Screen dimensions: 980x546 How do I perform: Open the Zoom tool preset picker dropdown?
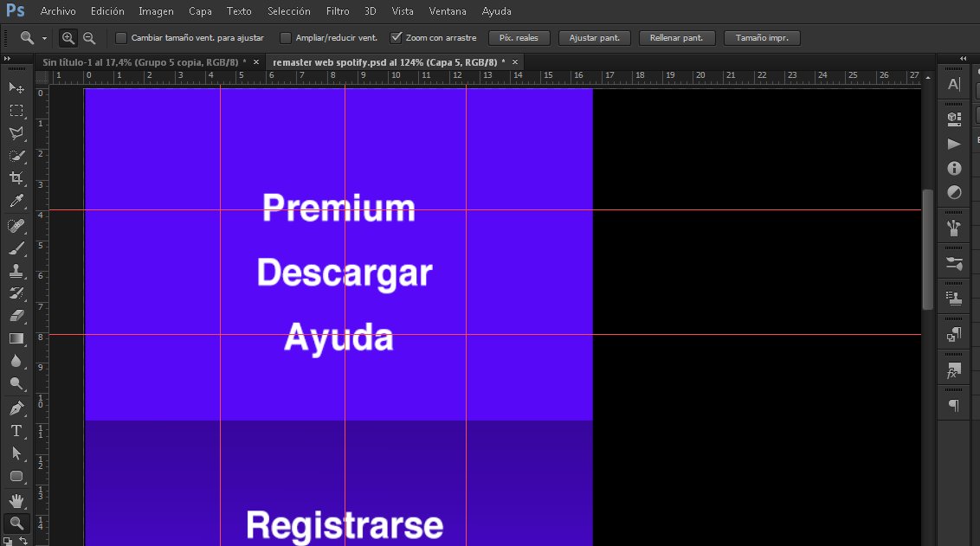(44, 39)
